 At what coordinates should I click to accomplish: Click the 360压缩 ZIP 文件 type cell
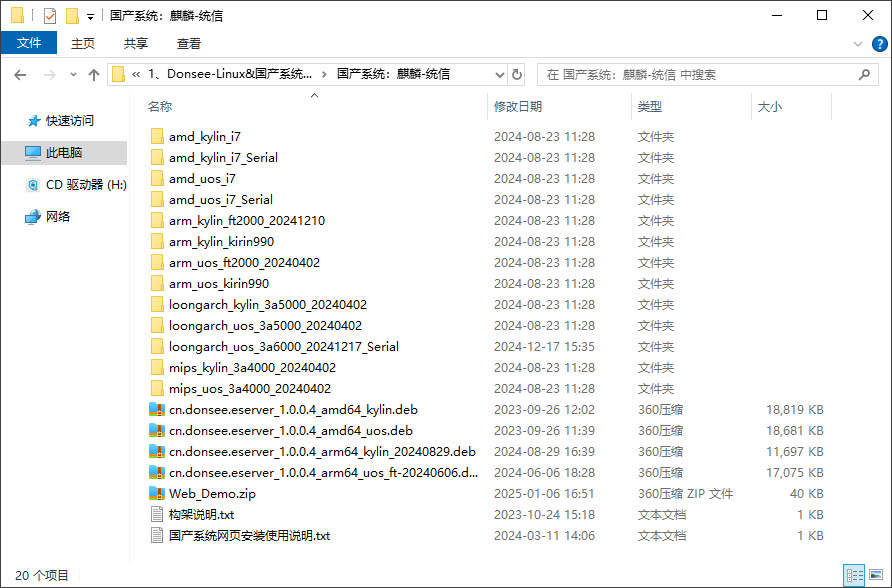point(685,494)
